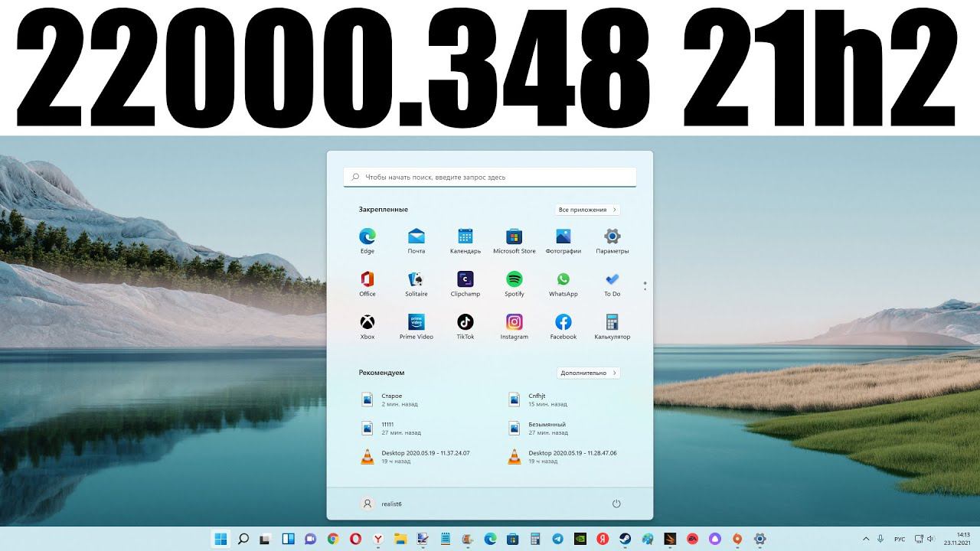Launch Telegram from the taskbar
This screenshot has width=980, height=551.
pos(557,539)
